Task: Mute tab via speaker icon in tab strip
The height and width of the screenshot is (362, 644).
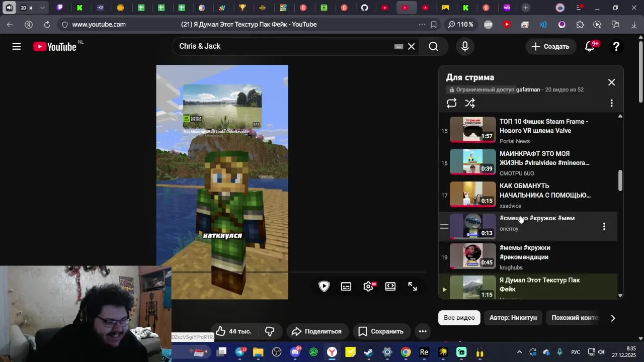Action: tap(9, 8)
